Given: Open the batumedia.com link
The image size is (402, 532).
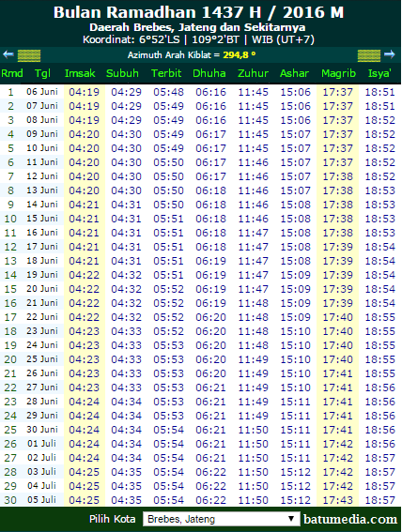Looking at the screenshot, I should tap(350, 519).
